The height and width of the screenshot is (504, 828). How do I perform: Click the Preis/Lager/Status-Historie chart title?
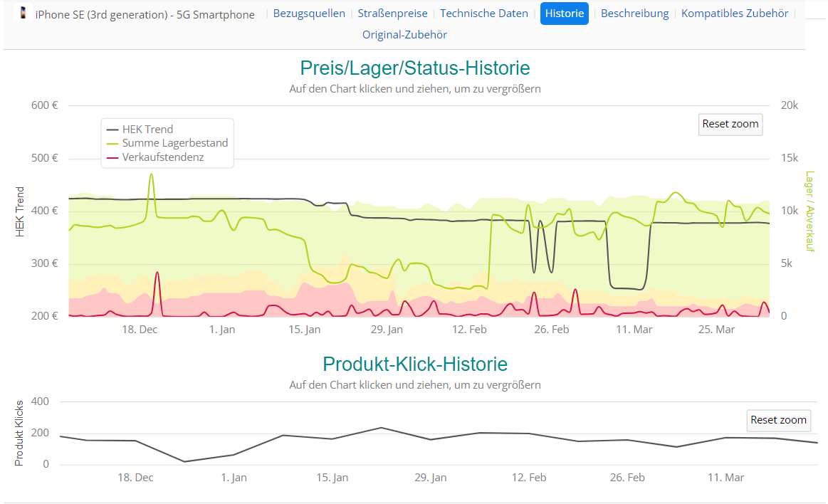pos(414,68)
